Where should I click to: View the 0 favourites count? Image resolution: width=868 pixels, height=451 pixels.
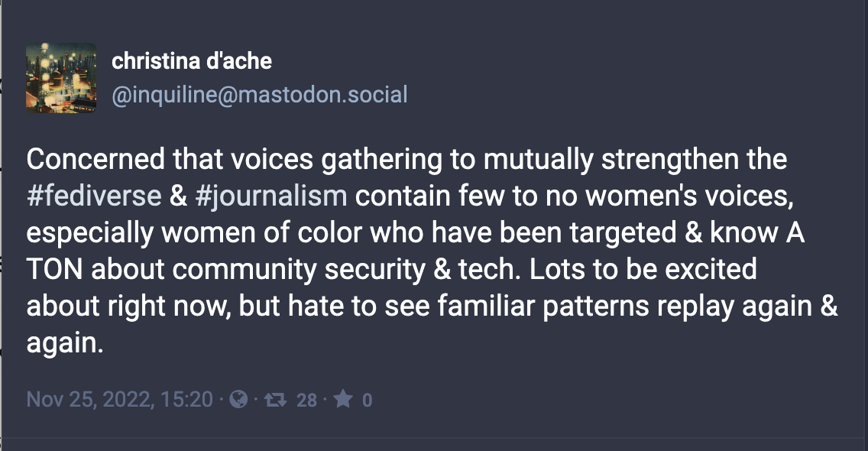[x=367, y=400]
